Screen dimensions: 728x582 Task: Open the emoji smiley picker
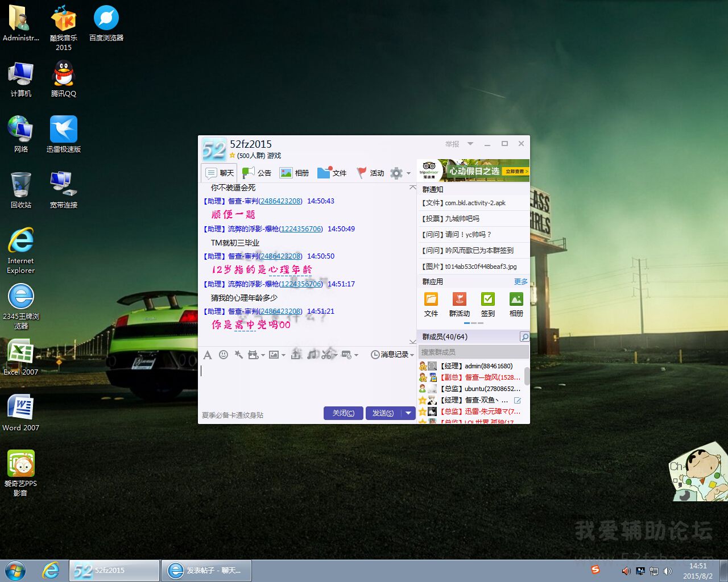(x=224, y=355)
